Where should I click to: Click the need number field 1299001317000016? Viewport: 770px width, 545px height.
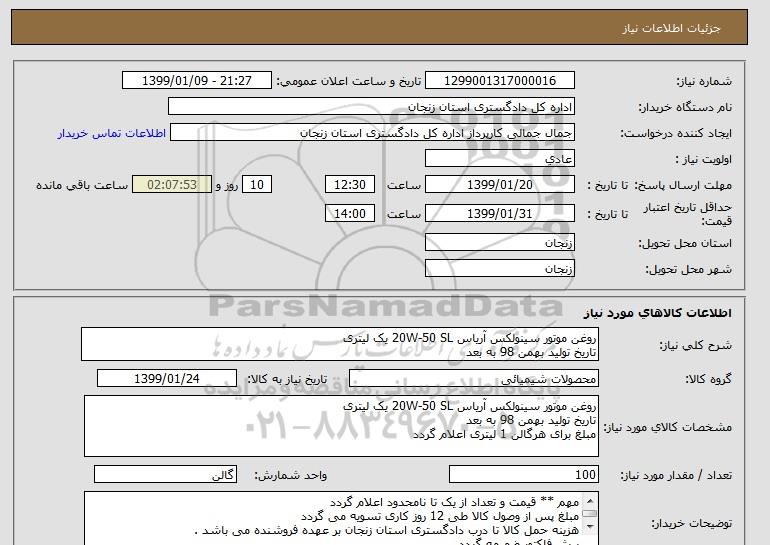499,81
